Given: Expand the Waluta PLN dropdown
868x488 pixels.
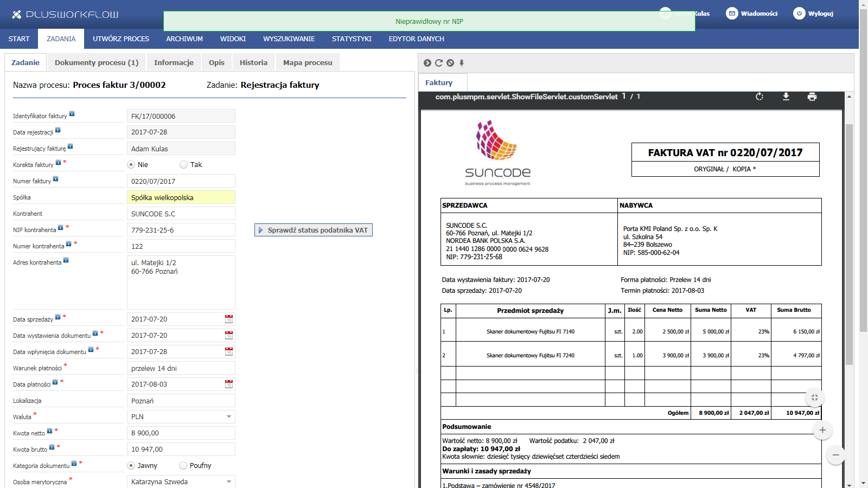Looking at the screenshot, I should pyautogui.click(x=228, y=417).
